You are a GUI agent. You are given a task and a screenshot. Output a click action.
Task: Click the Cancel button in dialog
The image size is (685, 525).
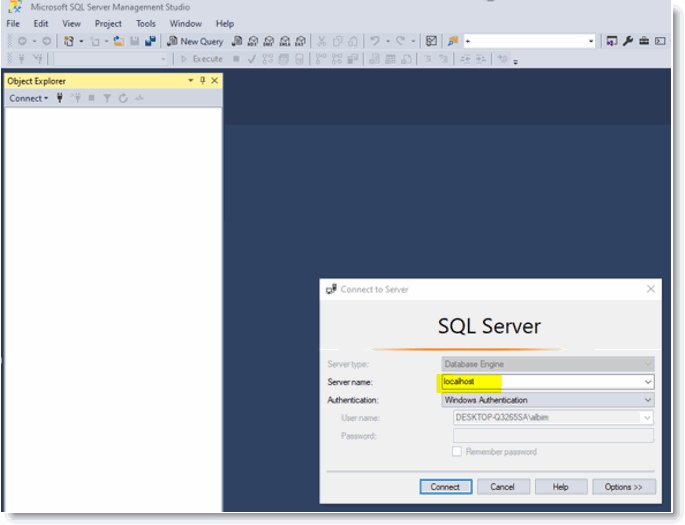click(503, 487)
